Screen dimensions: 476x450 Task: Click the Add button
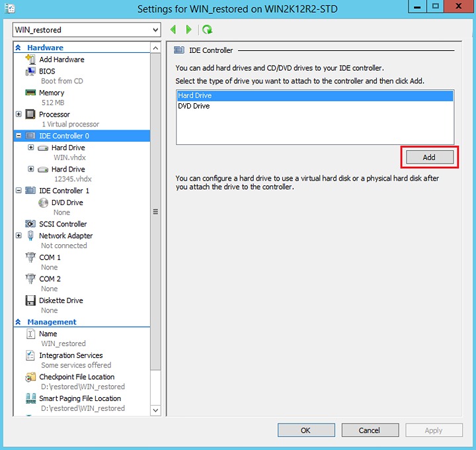click(429, 157)
